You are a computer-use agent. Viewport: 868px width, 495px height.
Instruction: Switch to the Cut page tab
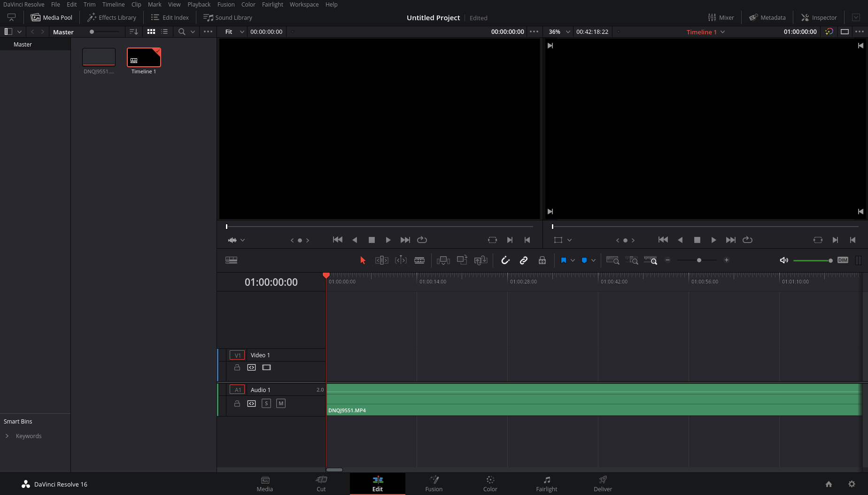(321, 484)
